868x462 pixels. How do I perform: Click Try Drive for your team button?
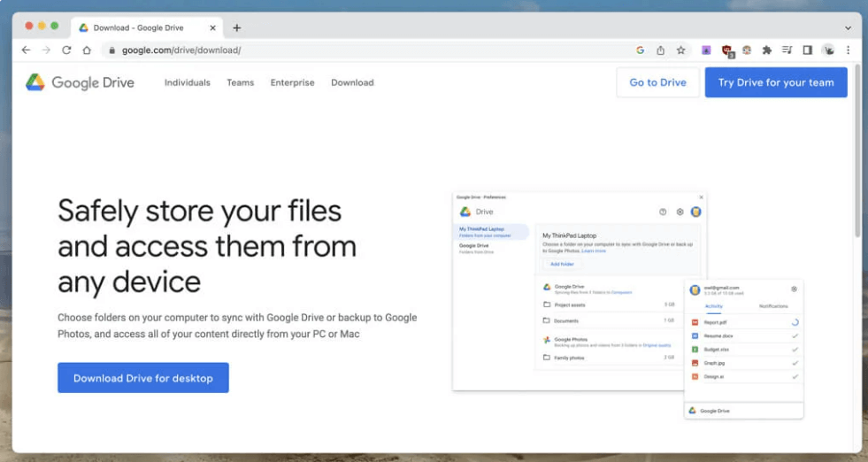[776, 82]
